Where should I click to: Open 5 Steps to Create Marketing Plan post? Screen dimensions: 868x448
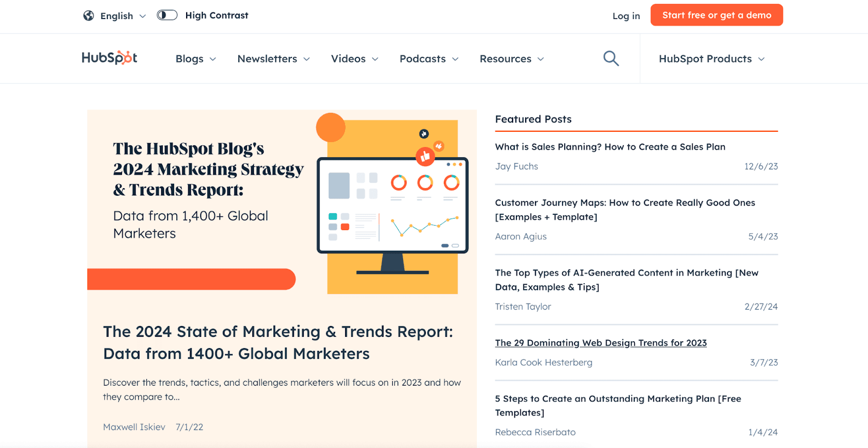(618, 405)
